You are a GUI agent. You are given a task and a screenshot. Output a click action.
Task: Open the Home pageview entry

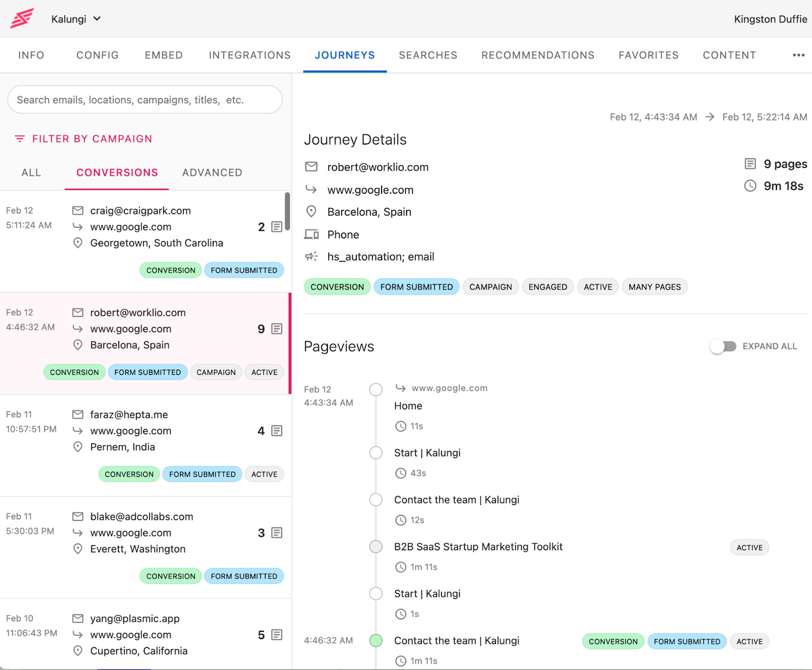[408, 406]
